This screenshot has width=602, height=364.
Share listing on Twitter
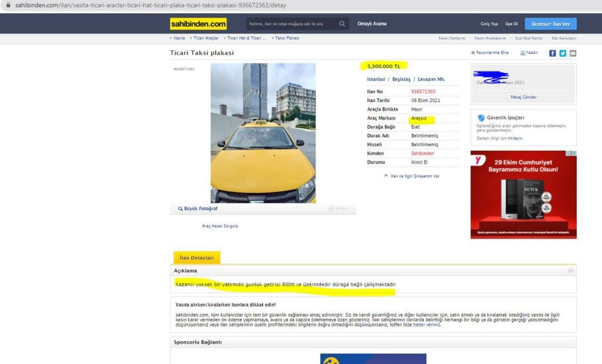click(x=563, y=53)
